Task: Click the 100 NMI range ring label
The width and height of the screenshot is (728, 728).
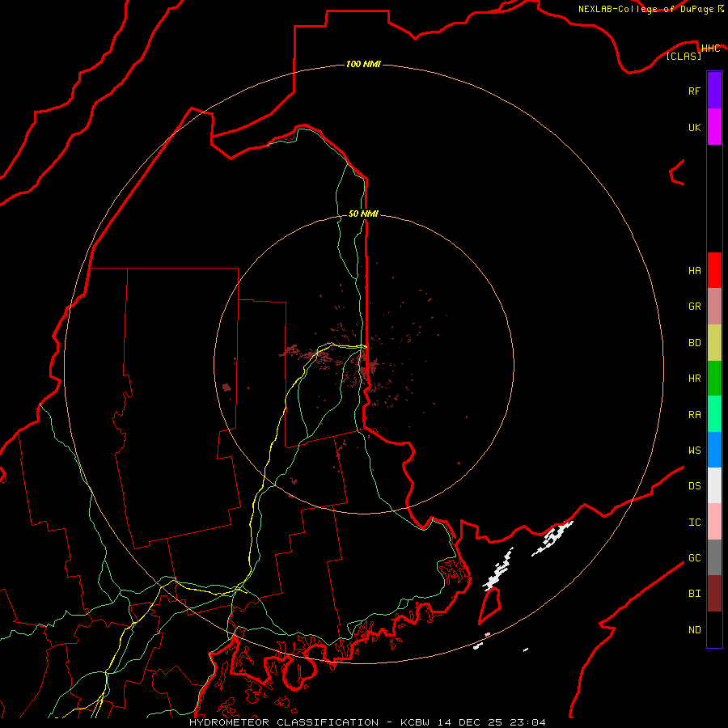Action: (363, 64)
